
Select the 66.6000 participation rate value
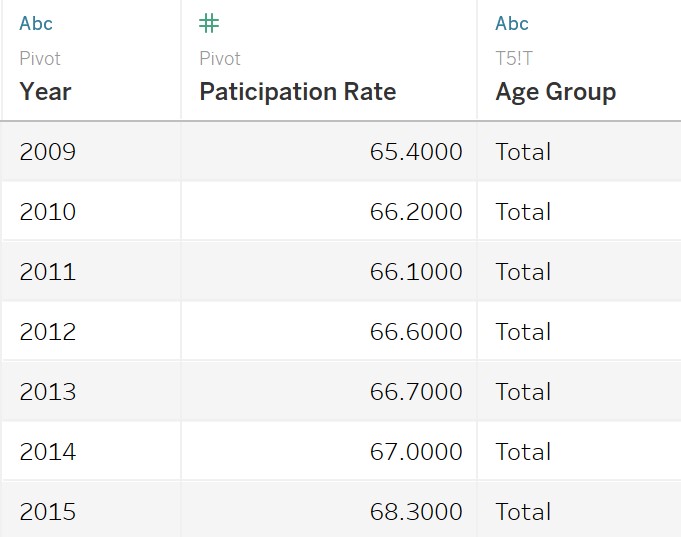pos(416,332)
